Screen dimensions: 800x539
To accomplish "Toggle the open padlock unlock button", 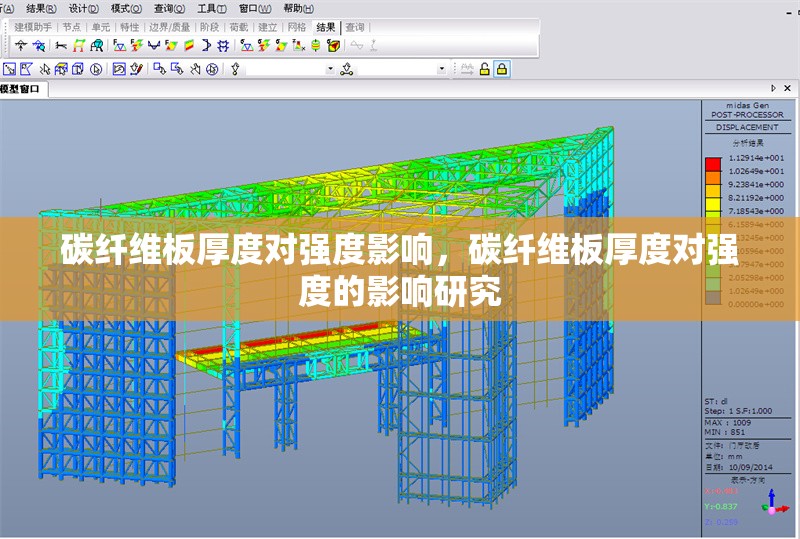I will click(x=485, y=69).
